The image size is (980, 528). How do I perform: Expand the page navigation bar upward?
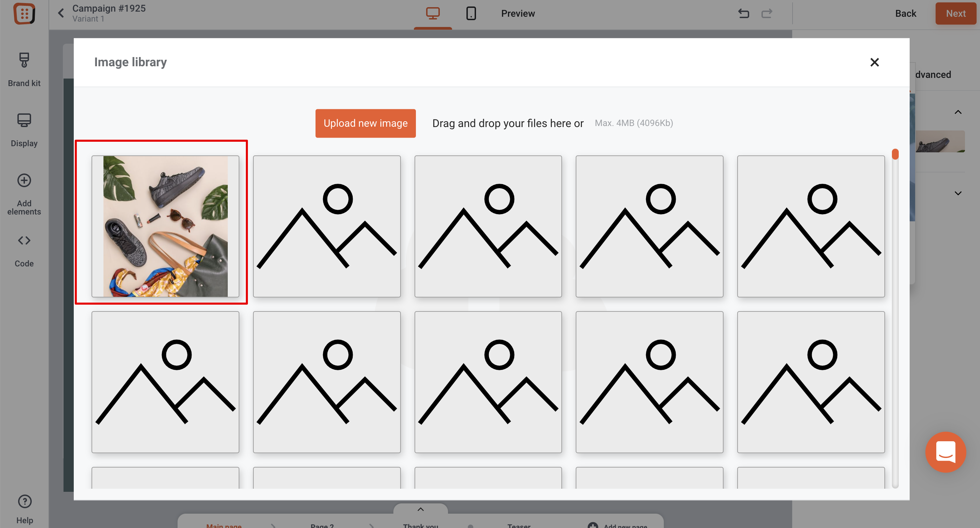[420, 509]
